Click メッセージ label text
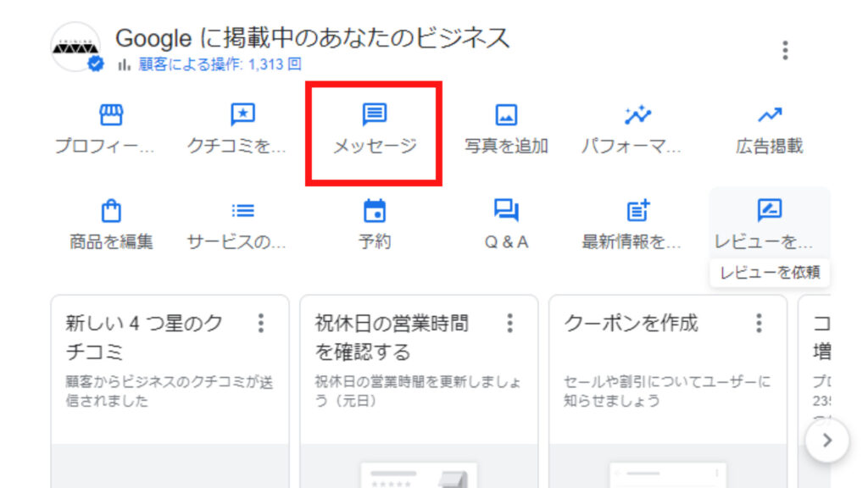Screen dimensions: 868x488 (374, 146)
